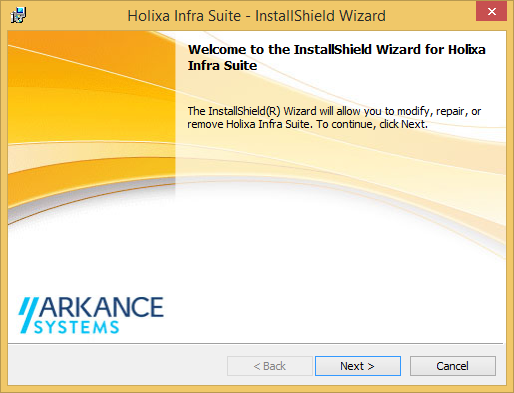
Task: Open the installer icon system menu
Action: pyautogui.click(x=18, y=15)
